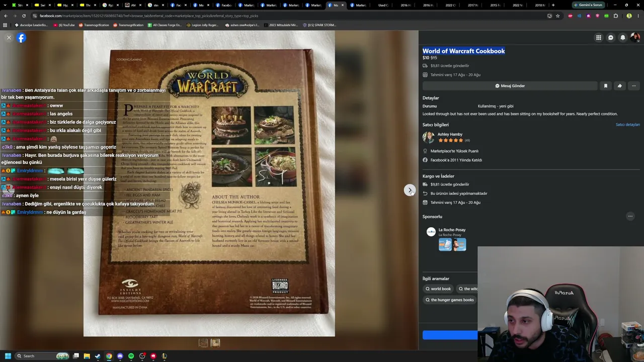View Ashley Hamby's profile picture
The width and height of the screenshot is (644, 362).
[429, 137]
